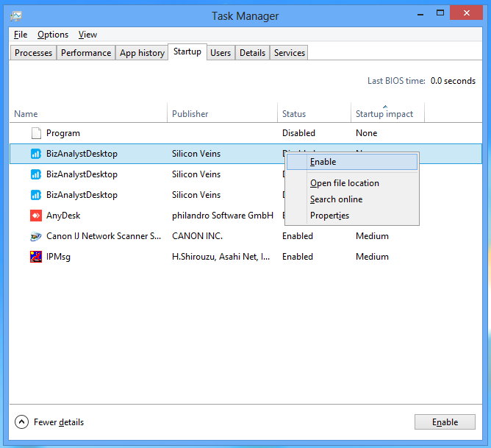Screen dimensions: 491x448
Task: Click Medium impact in the IPMsg row
Action: (x=372, y=257)
